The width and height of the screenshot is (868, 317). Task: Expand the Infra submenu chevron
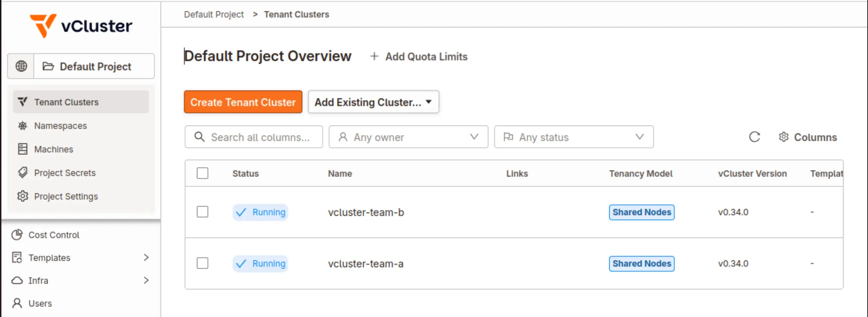click(x=146, y=280)
